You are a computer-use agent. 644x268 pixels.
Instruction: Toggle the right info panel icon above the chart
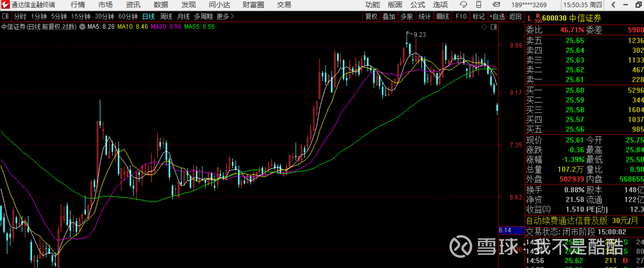point(494,27)
